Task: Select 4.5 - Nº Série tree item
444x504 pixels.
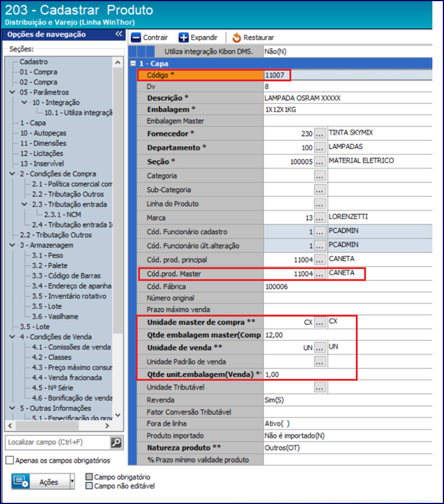Action: click(x=53, y=388)
